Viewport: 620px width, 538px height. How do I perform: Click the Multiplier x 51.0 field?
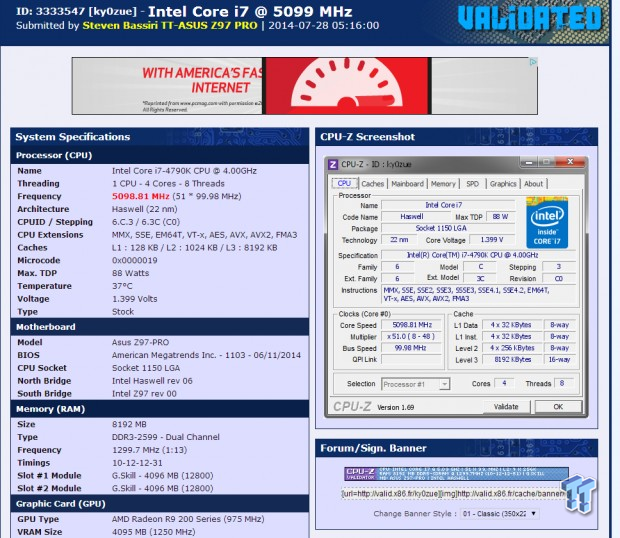tap(412, 336)
